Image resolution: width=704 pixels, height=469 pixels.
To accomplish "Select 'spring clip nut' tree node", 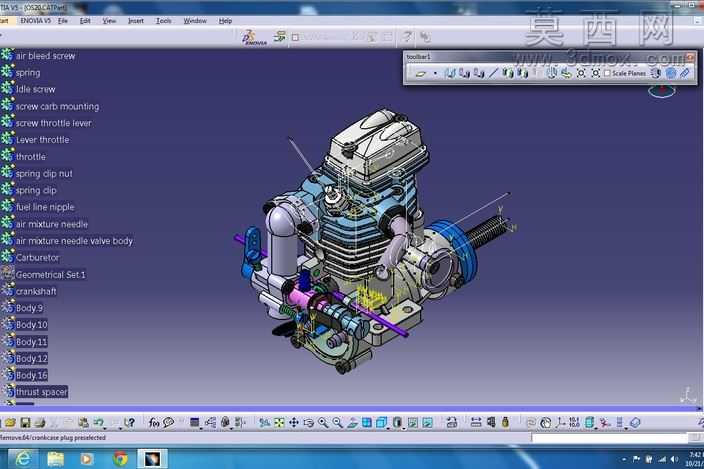I will (x=44, y=174).
